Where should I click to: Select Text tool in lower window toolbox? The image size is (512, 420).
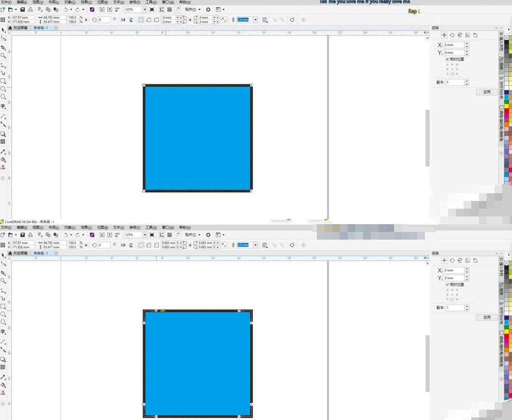pyautogui.click(x=3, y=331)
